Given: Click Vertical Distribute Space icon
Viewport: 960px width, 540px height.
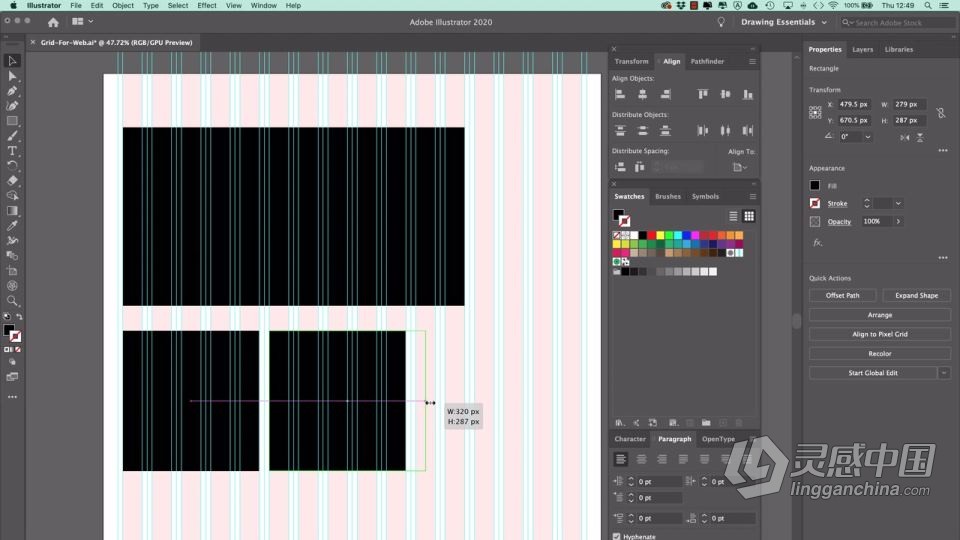Looking at the screenshot, I should [620, 167].
